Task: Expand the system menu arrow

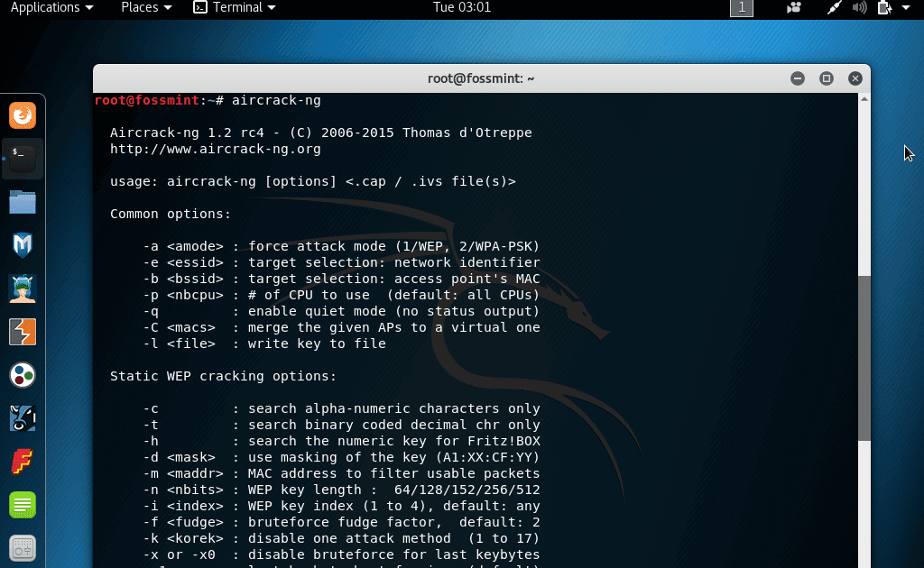Action: point(906,7)
